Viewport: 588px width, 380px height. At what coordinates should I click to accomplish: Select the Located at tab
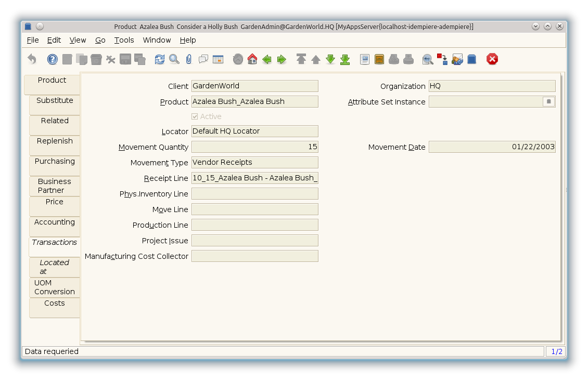55,267
